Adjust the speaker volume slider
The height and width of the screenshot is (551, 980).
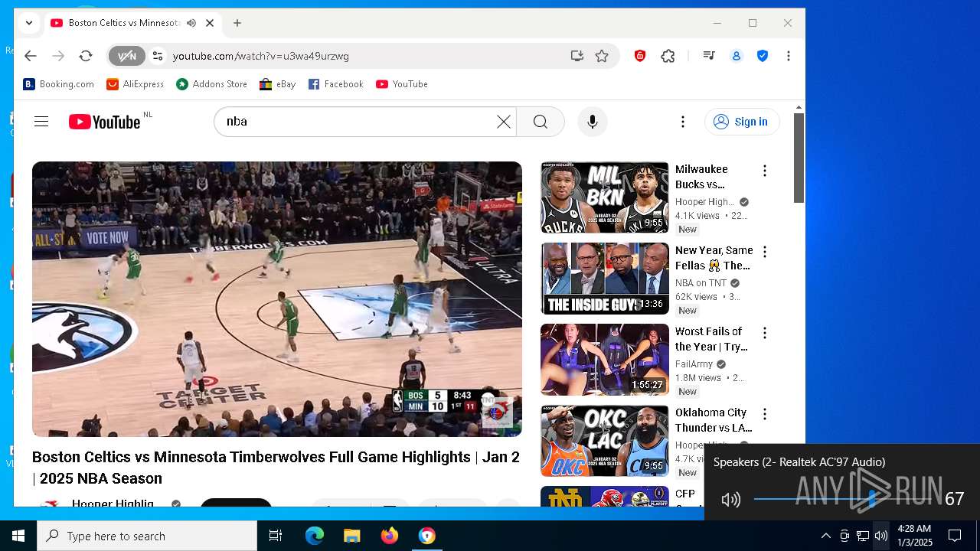(843, 499)
